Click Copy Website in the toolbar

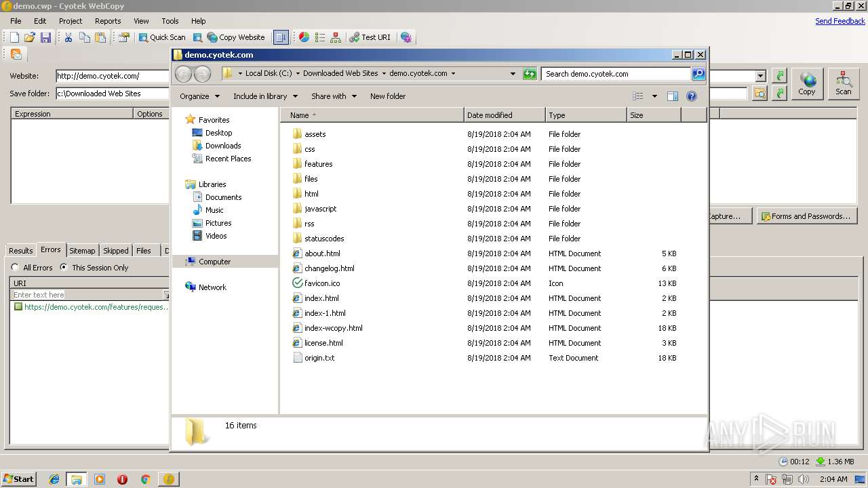[x=236, y=37]
